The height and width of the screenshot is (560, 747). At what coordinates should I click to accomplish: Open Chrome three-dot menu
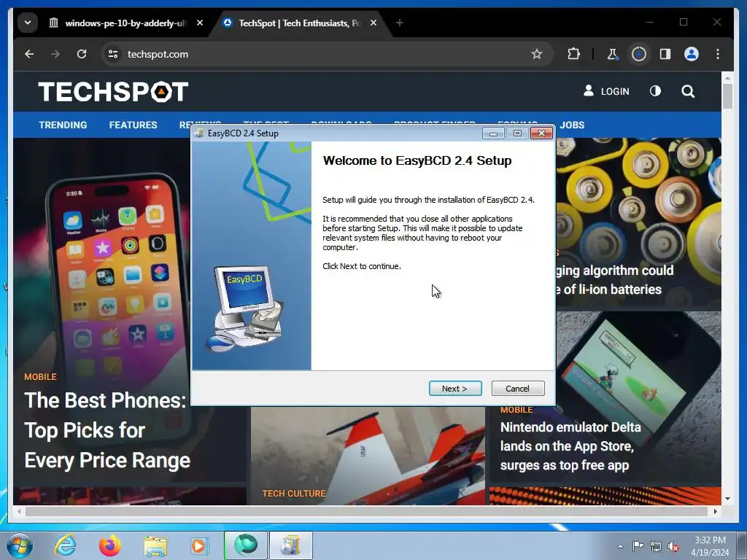718,54
